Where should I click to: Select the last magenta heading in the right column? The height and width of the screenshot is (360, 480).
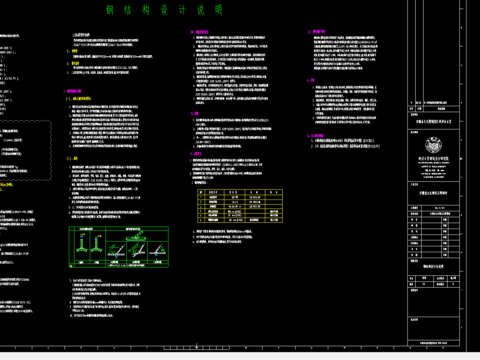point(315,136)
